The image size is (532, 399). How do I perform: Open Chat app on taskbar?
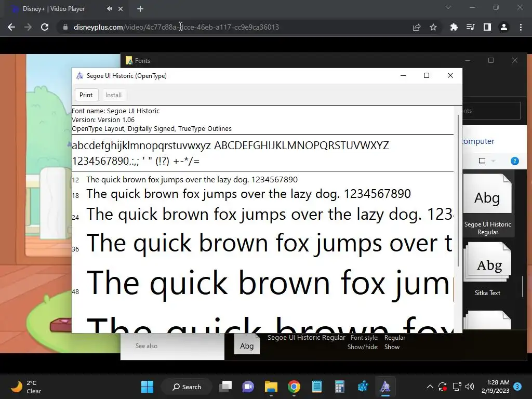(248, 387)
